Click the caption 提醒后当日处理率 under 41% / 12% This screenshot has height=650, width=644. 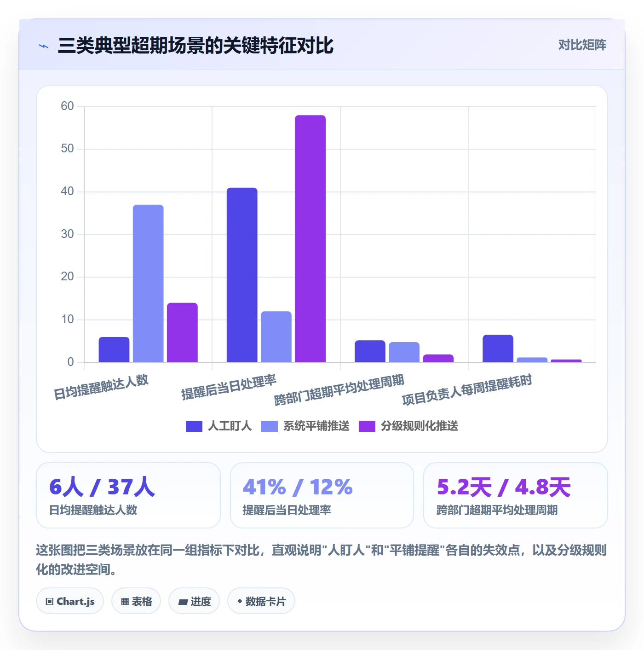coord(287,510)
